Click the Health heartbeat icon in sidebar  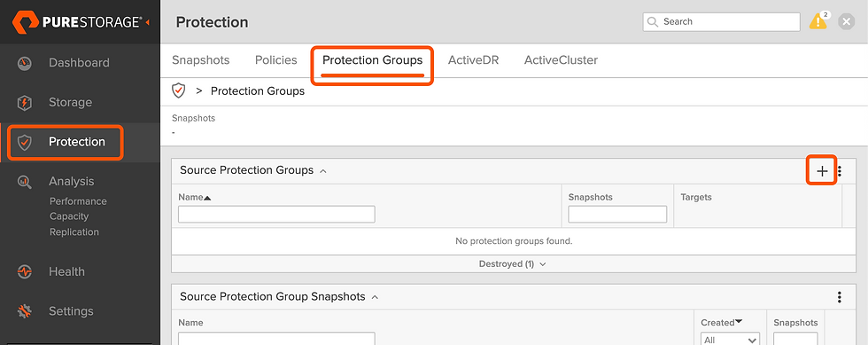[x=25, y=271]
